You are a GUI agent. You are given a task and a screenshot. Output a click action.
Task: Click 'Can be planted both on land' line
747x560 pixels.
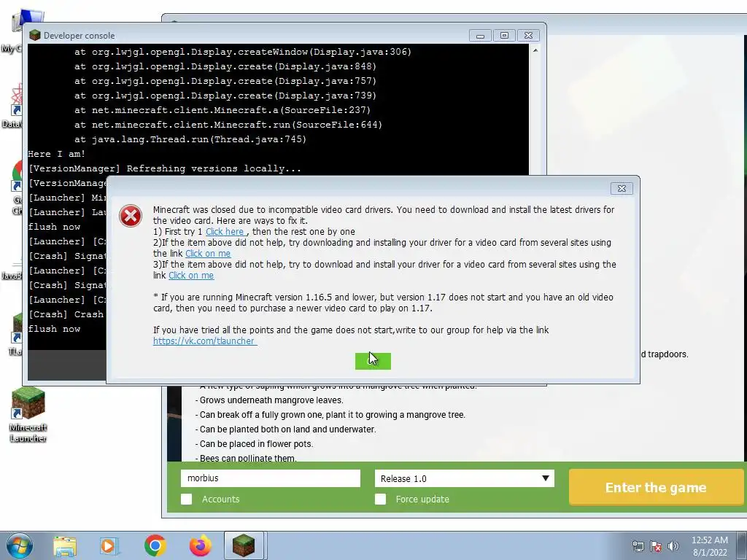point(285,429)
